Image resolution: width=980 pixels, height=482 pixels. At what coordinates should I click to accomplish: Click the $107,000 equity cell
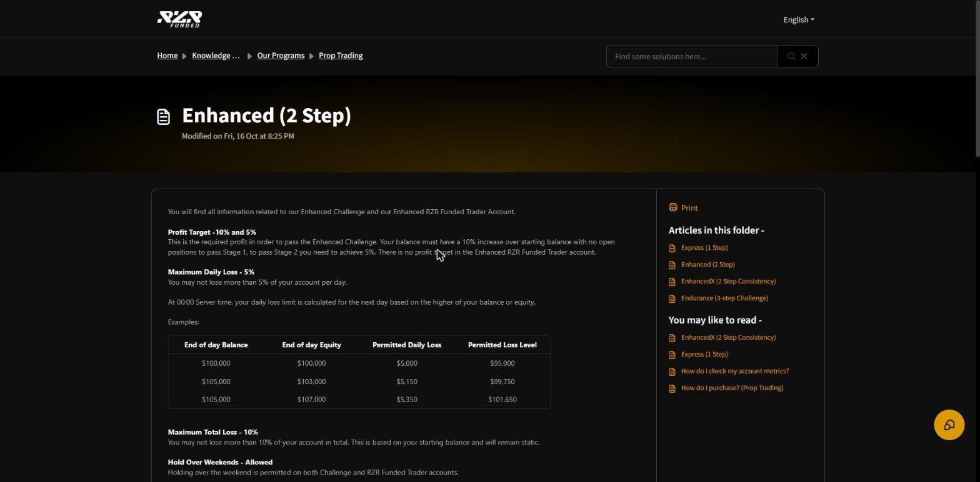tap(311, 400)
